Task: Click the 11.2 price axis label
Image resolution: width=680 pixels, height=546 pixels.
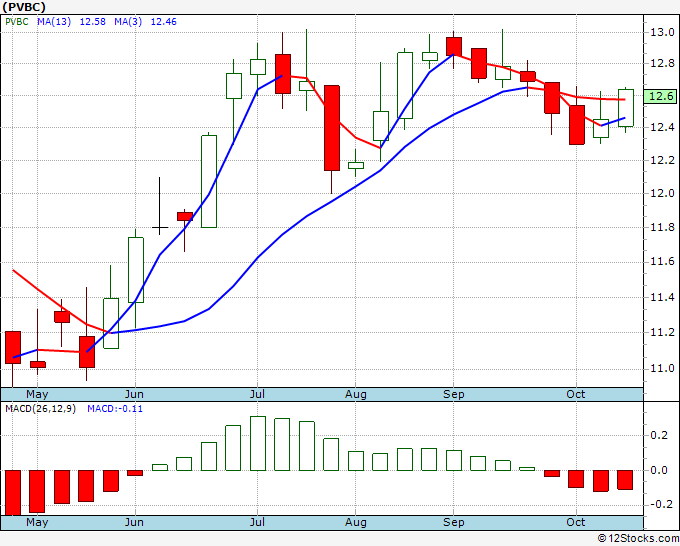Action: (x=662, y=333)
